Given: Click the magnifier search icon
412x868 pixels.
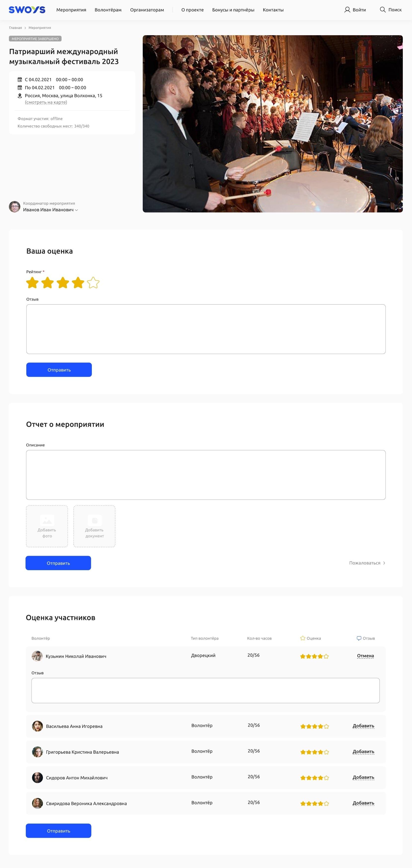Looking at the screenshot, I should coord(383,10).
